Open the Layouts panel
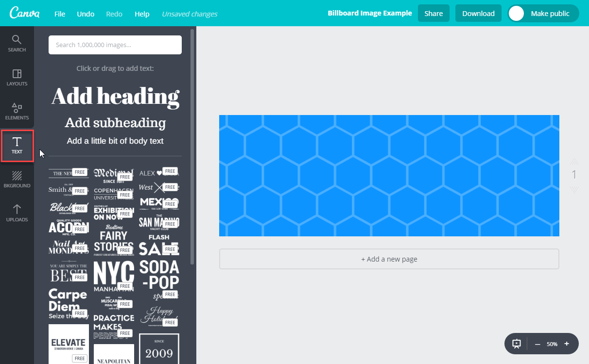The width and height of the screenshot is (589, 364). pos(17,77)
